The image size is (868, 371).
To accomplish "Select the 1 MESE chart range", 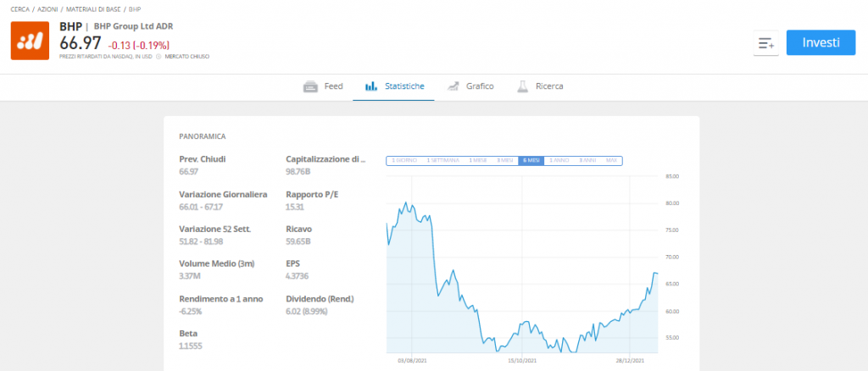I will pos(478,161).
